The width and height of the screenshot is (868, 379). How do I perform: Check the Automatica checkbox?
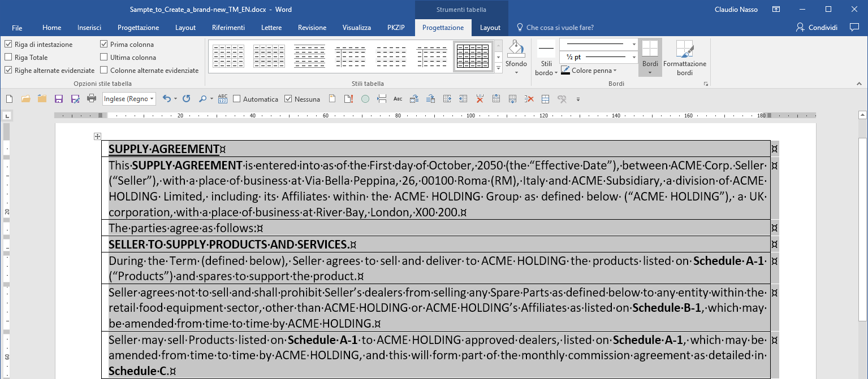point(237,99)
